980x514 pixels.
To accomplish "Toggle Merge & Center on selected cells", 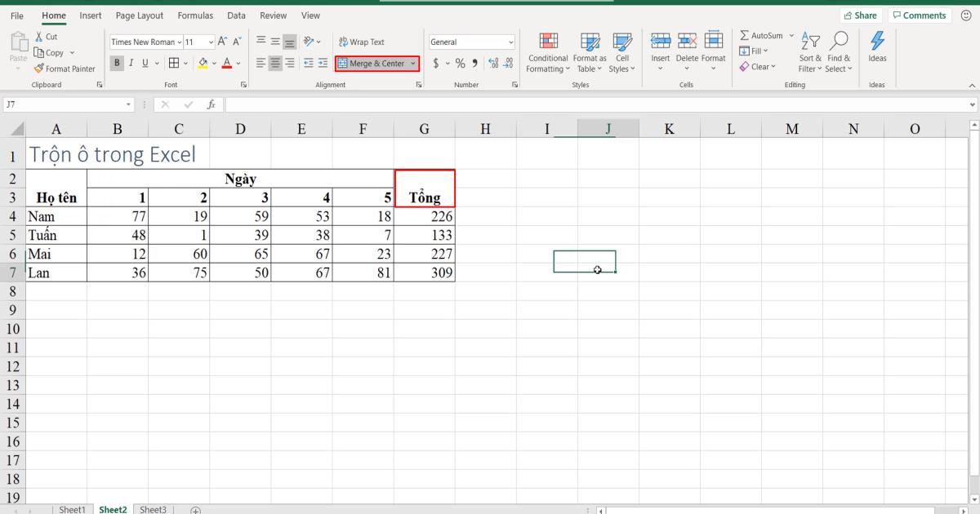I will pyautogui.click(x=372, y=63).
